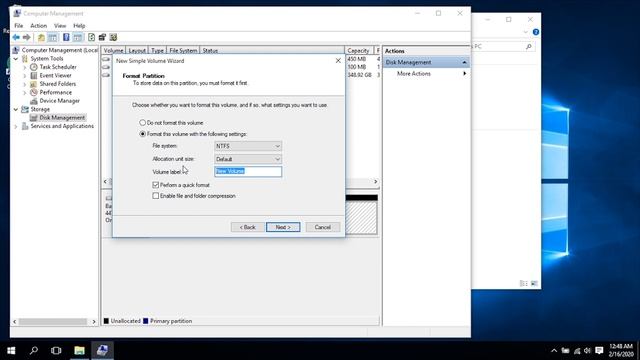Screen dimensions: 640x360
Task: Sort by the Volume column header
Action: click(113, 51)
